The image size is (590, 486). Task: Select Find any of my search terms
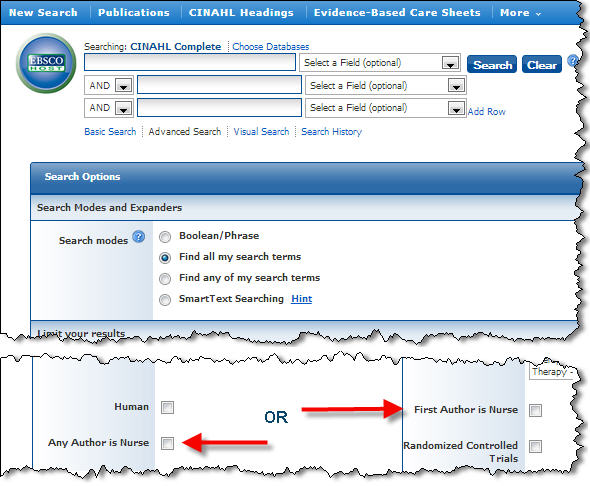coord(165,279)
